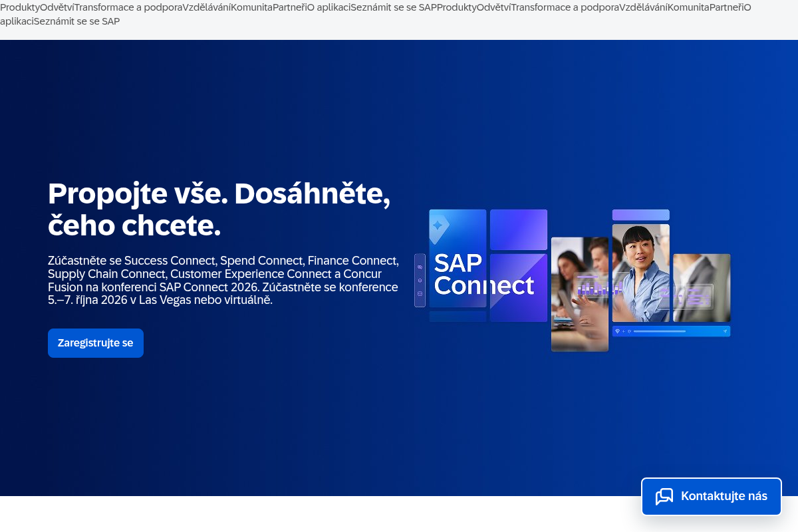This screenshot has width=798, height=532.
Task: Select the headline "Propojte vše. Dosáhněte, čeho chcete."
Action: (219, 209)
